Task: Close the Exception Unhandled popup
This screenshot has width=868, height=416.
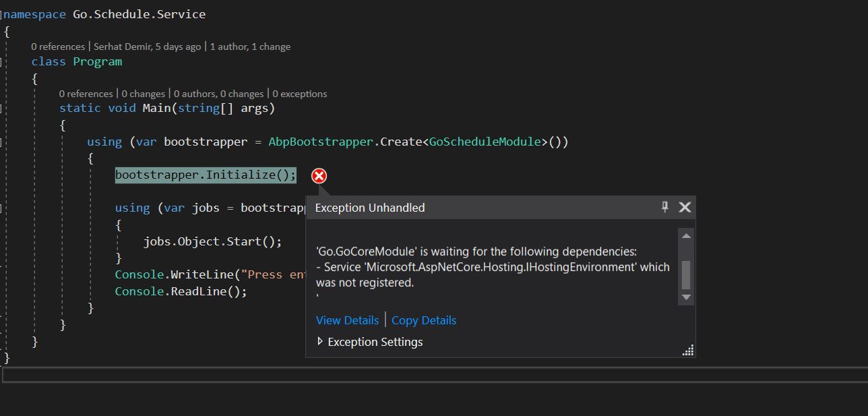Action: (685, 207)
